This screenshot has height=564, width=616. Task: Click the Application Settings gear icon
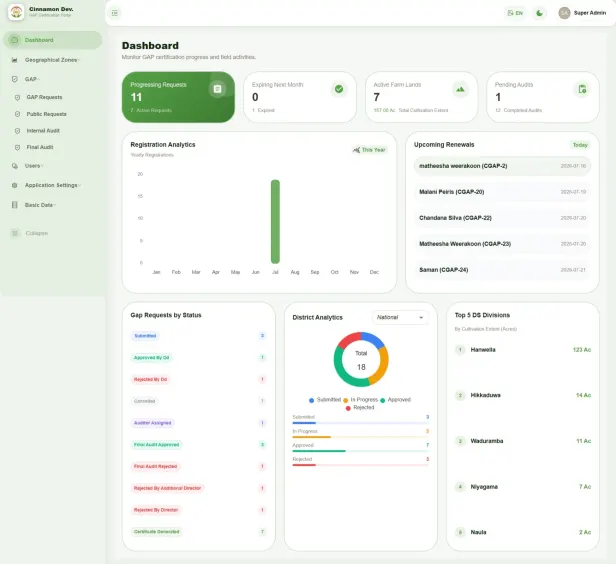[15, 185]
